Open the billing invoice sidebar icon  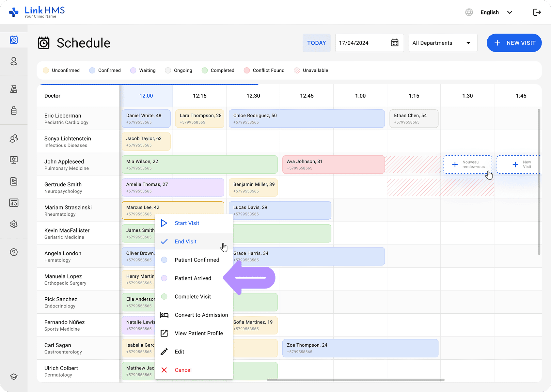coord(14,181)
